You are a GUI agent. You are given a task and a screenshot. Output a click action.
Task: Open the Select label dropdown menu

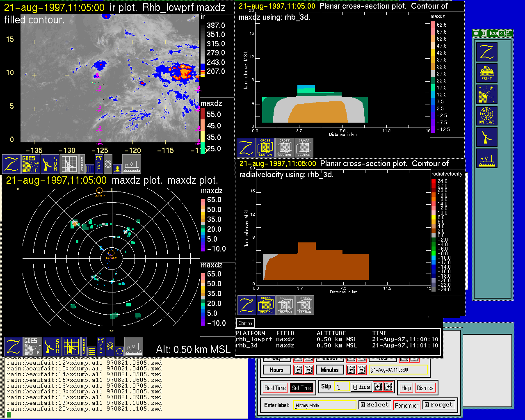coord(375,405)
